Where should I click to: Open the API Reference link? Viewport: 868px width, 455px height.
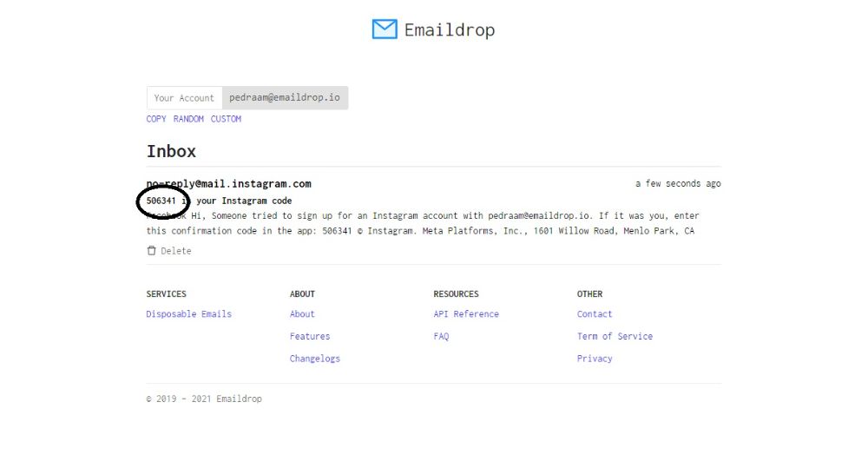[466, 313]
